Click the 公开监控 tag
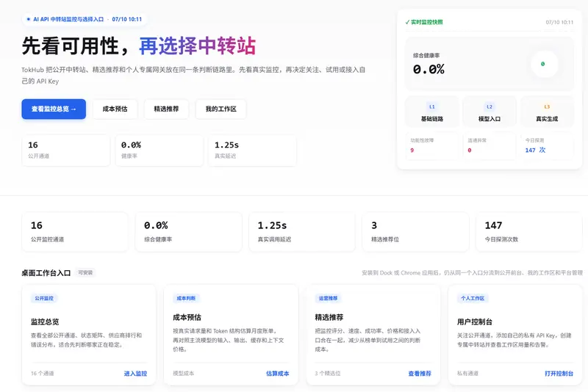This screenshot has width=588, height=392. [44, 298]
